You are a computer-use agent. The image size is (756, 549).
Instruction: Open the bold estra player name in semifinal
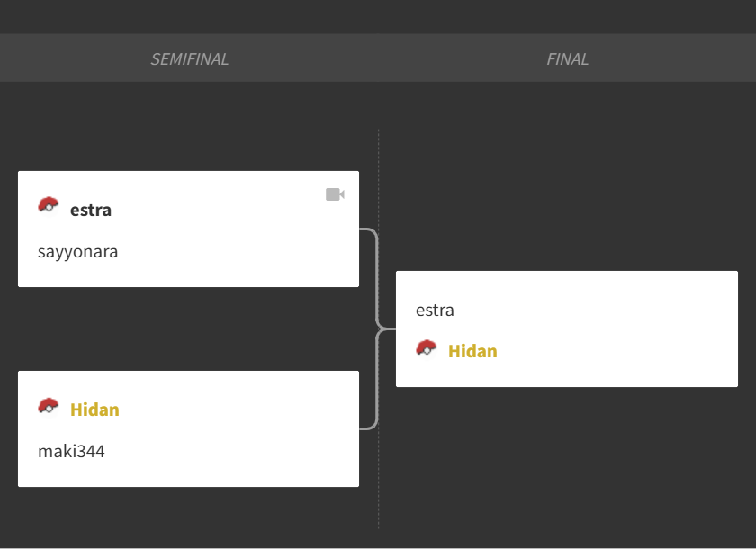click(x=91, y=211)
